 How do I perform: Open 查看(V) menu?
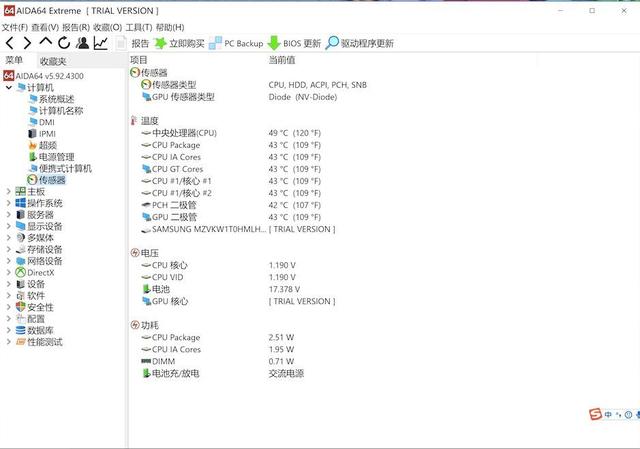click(x=45, y=27)
